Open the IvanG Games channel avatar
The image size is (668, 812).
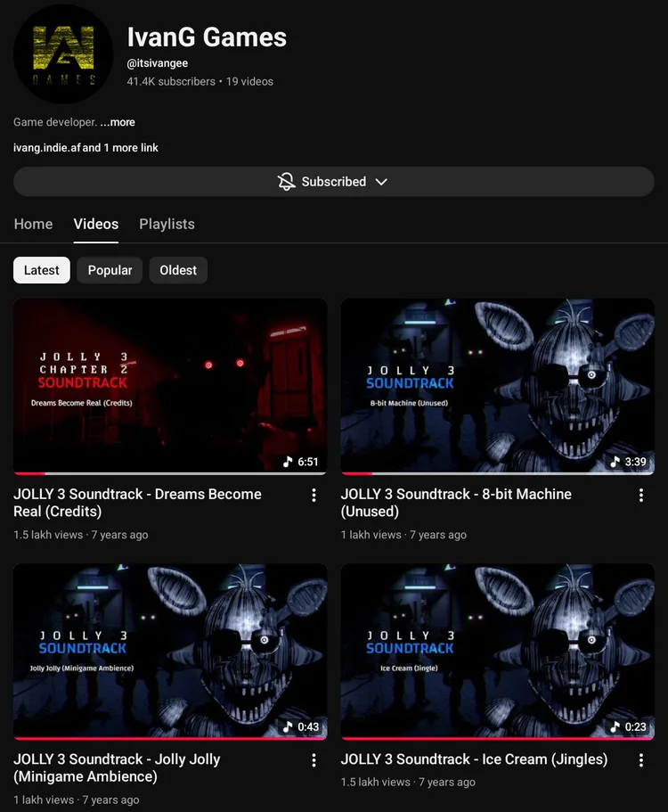tap(63, 54)
